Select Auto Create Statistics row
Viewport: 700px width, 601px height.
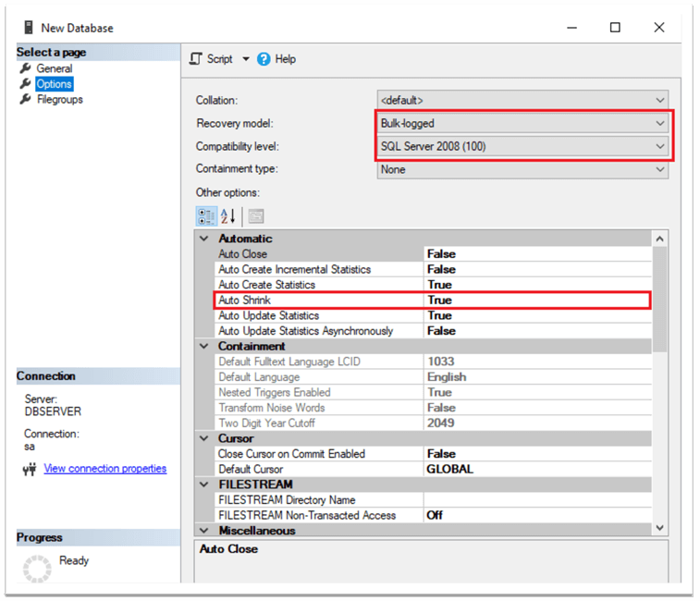pos(433,285)
